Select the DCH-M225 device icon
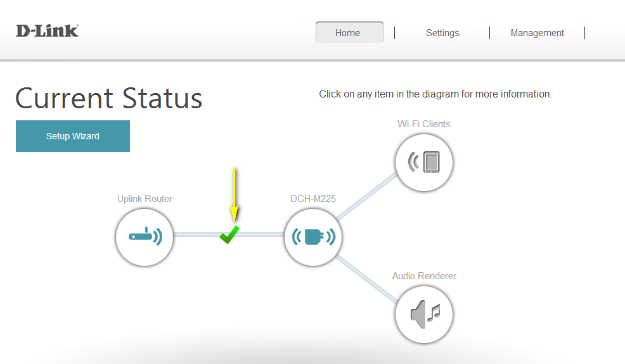Viewport: 625px width, 364px height. click(313, 237)
